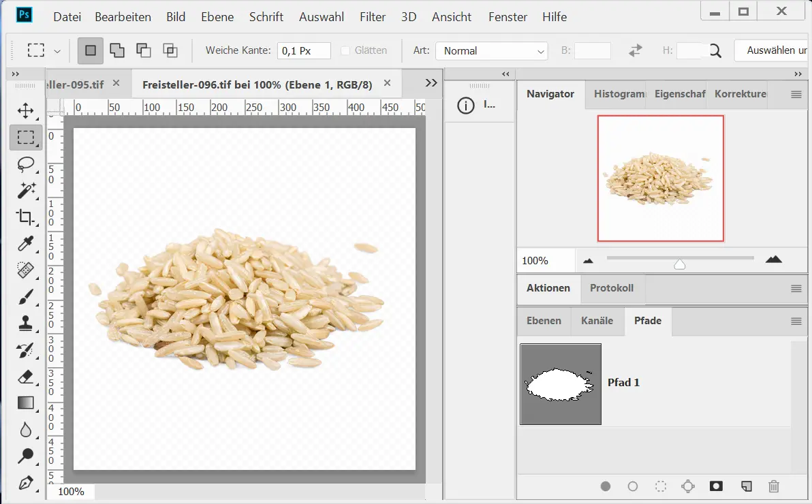Screen dimensions: 812x504
Task: Switch to the Ebenen tab
Action: tap(544, 321)
